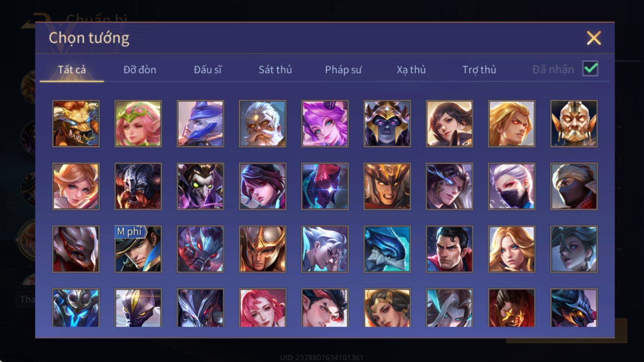The width and height of the screenshot is (644, 362).
Task: Select the white-bearded old man hero
Action: coord(263,124)
